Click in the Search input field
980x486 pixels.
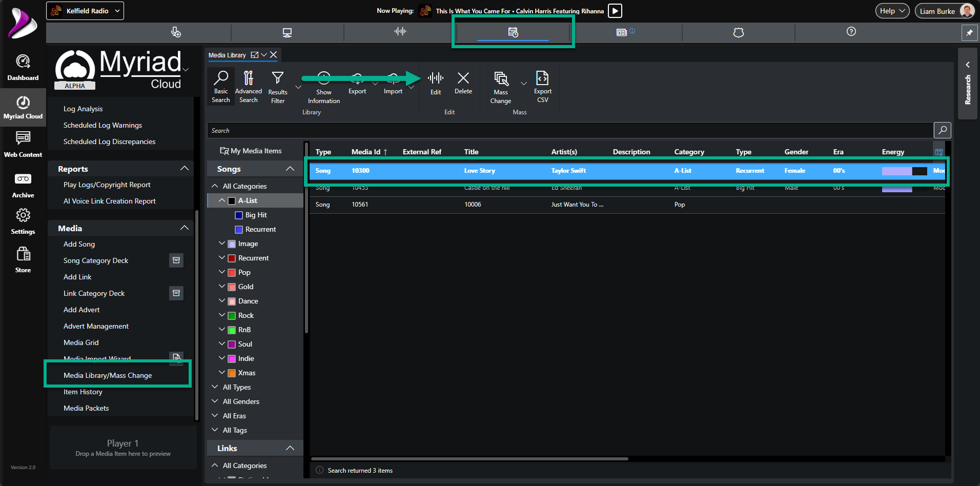(x=570, y=130)
